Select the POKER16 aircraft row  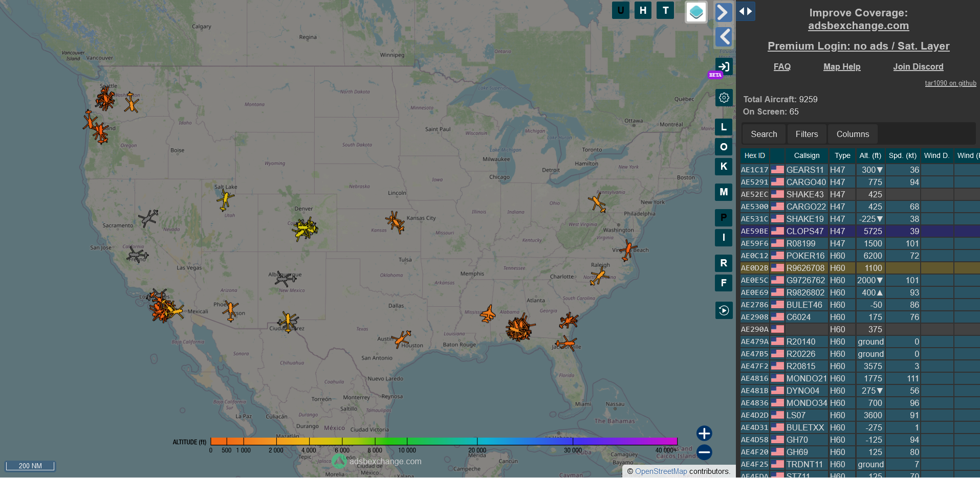click(x=860, y=256)
